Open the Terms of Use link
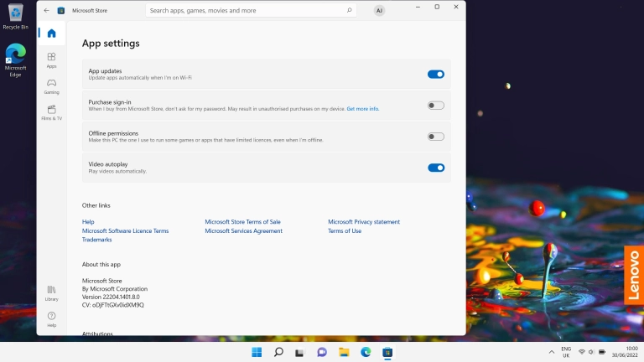The height and width of the screenshot is (362, 644). click(x=345, y=230)
